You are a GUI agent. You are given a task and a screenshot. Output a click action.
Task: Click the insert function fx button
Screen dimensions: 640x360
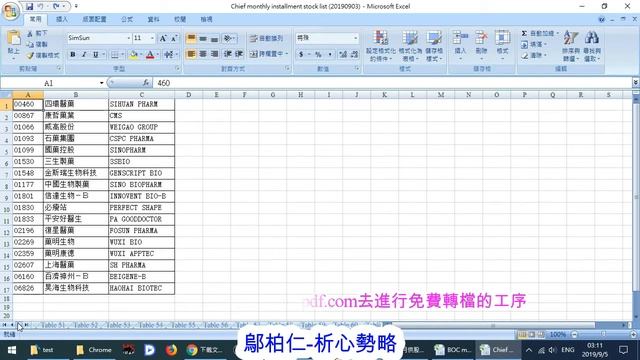(x=146, y=83)
